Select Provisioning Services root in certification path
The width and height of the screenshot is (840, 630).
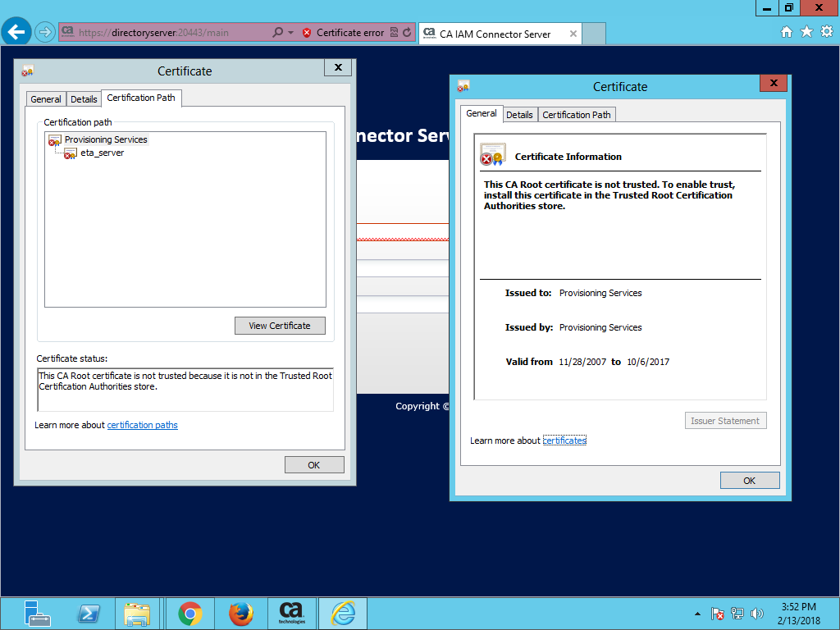(x=106, y=139)
